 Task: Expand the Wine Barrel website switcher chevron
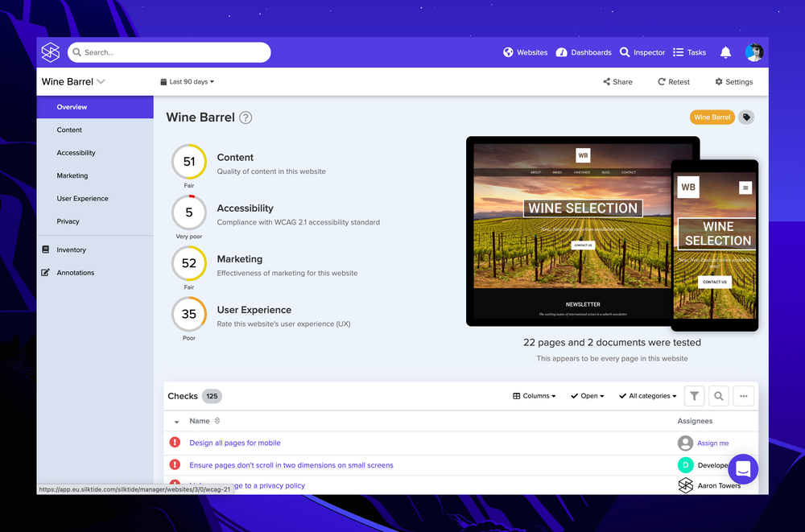(100, 81)
